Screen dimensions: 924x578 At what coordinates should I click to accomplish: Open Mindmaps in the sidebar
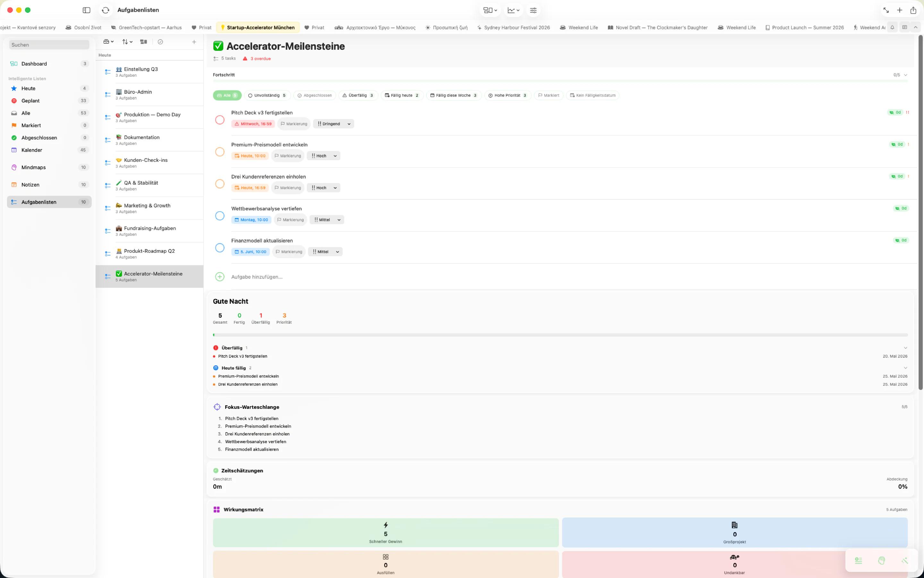pyautogui.click(x=49, y=167)
